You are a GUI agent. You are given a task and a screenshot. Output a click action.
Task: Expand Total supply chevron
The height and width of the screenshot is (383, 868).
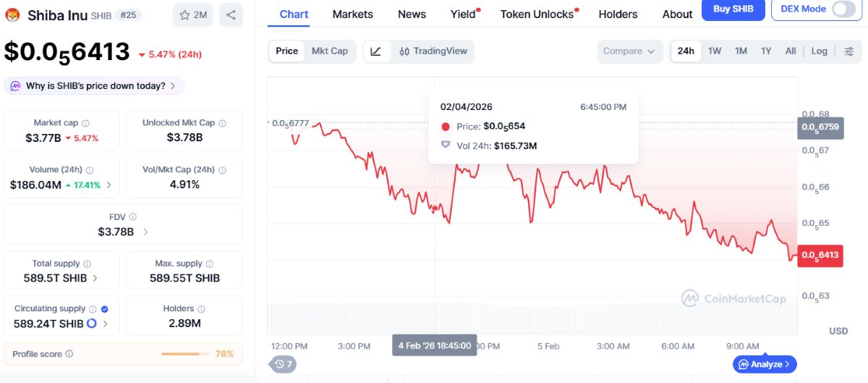click(x=95, y=278)
